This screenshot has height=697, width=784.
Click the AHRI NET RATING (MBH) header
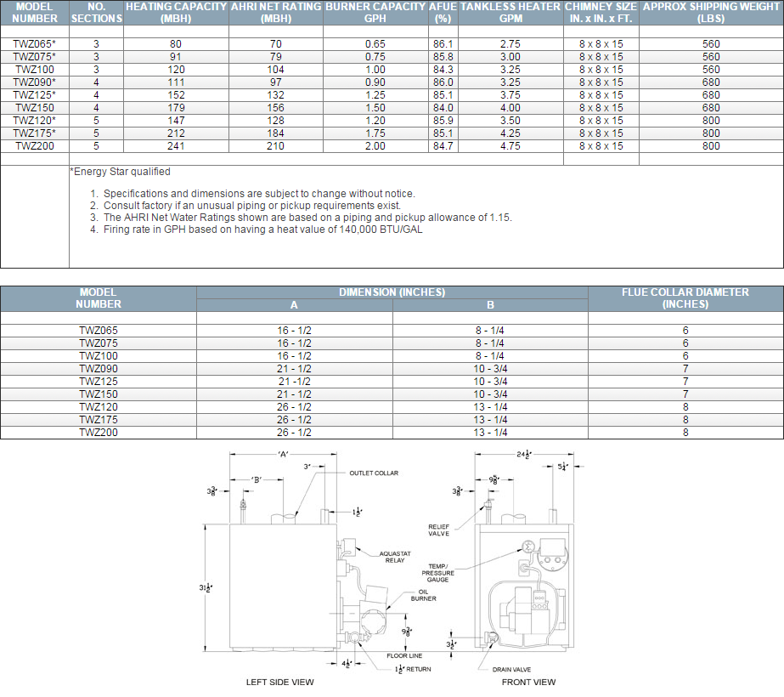276,13
